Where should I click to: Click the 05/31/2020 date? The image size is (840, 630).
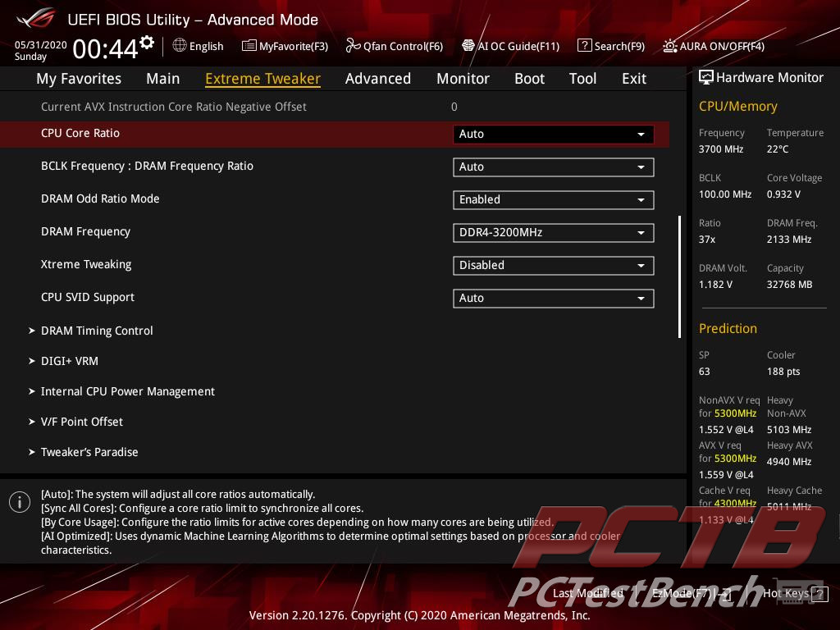coord(41,45)
